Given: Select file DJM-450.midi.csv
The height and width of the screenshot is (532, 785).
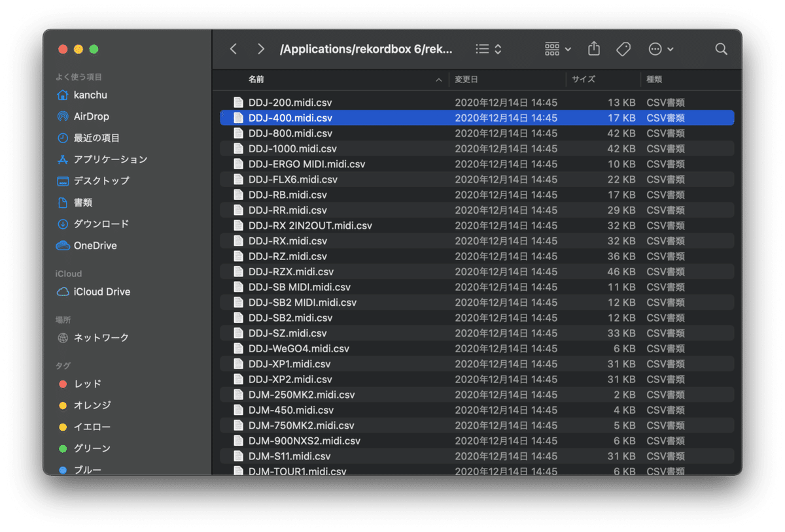Looking at the screenshot, I should 477,410.
